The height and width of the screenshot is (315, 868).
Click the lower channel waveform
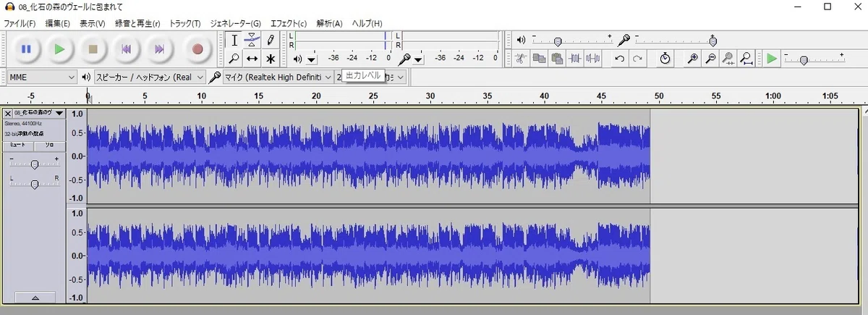(x=368, y=256)
